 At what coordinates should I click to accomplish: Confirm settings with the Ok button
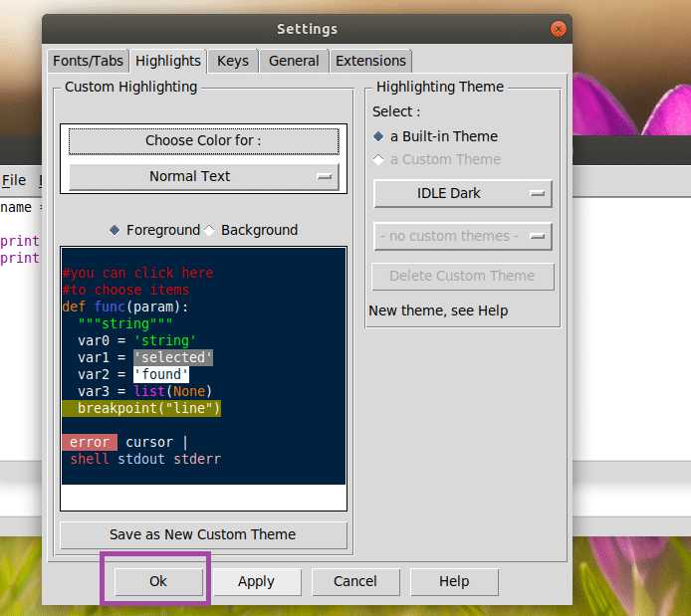pos(158,581)
